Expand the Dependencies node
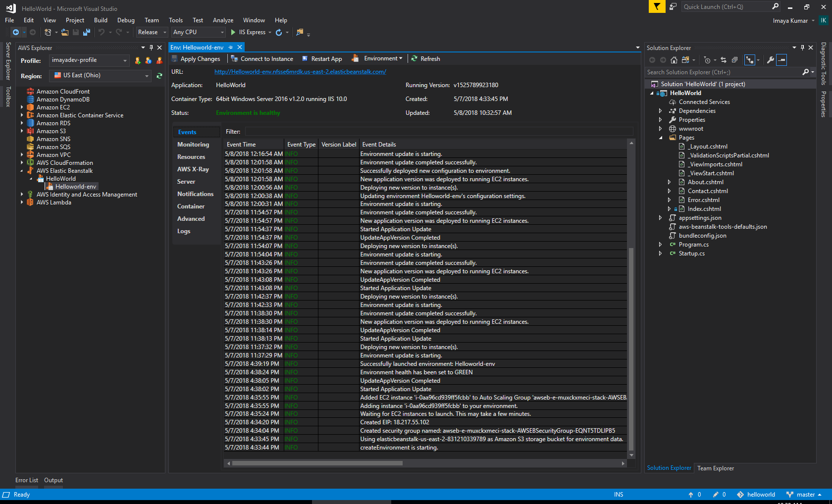This screenshot has height=504, width=832. coord(661,111)
